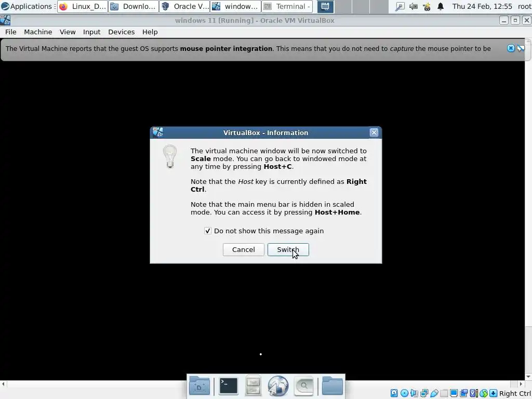Screen dimensions: 532x399
Task: Open the Input menu
Action: tap(91, 32)
